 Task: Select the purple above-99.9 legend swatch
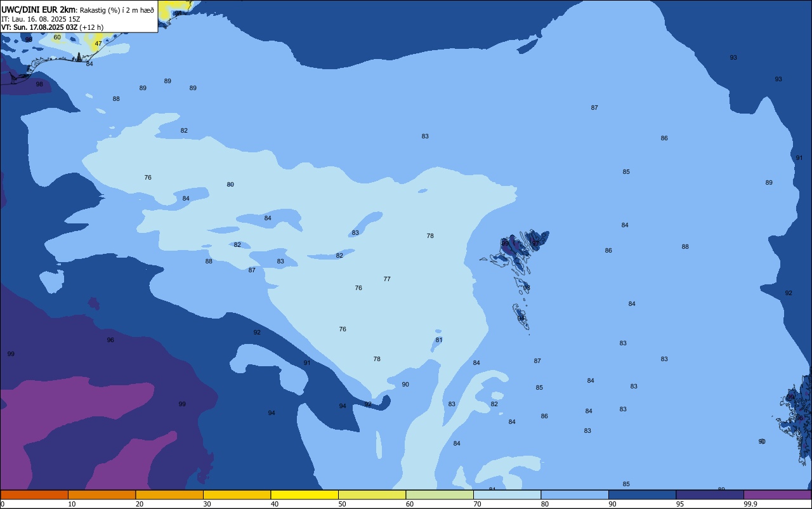tap(777, 494)
